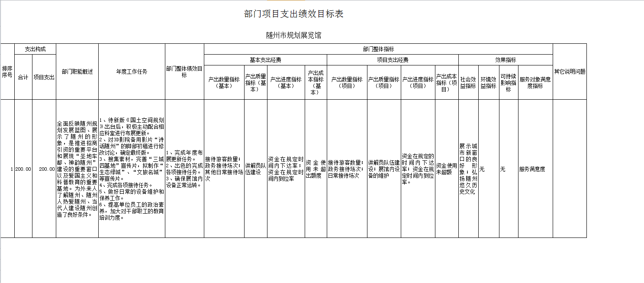Select the 年度工作任务 header cell

pos(132,72)
